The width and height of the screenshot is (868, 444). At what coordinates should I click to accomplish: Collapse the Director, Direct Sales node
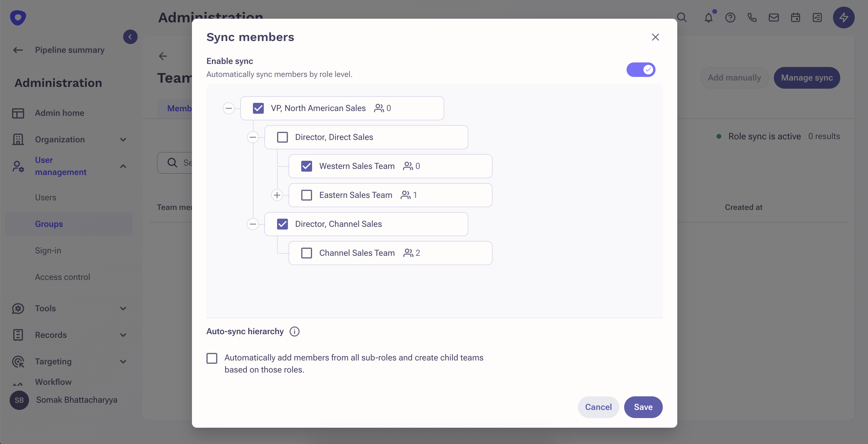tap(253, 137)
